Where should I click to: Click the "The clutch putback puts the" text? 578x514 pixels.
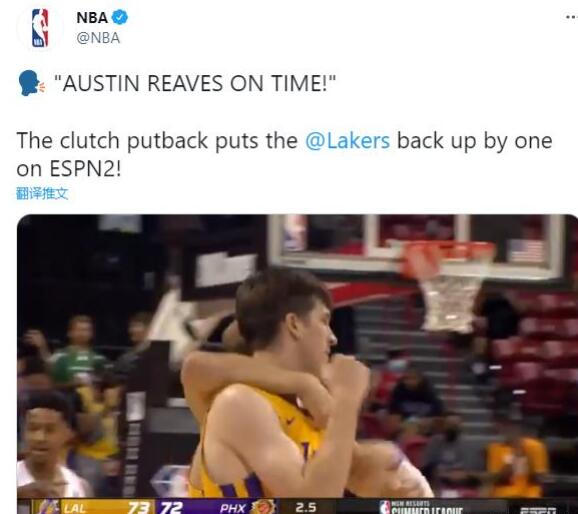[x=157, y=141]
